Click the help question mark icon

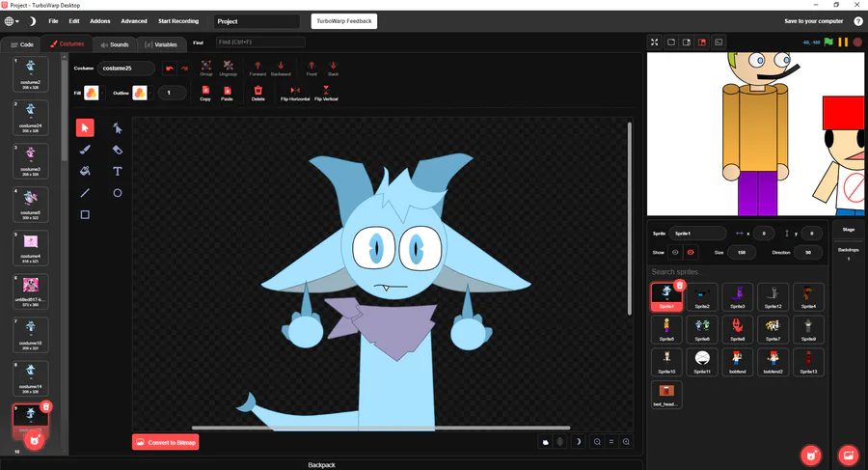point(858,21)
